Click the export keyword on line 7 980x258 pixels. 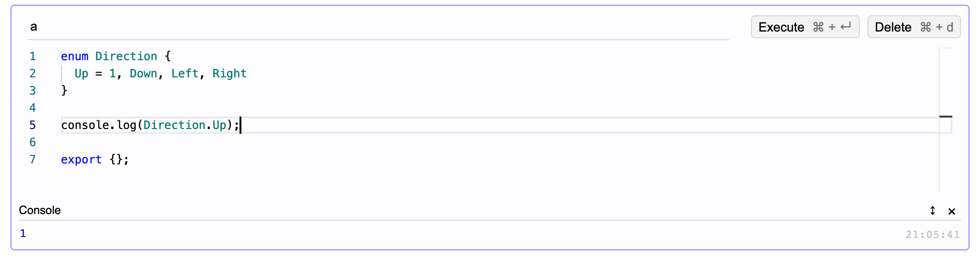click(x=81, y=160)
